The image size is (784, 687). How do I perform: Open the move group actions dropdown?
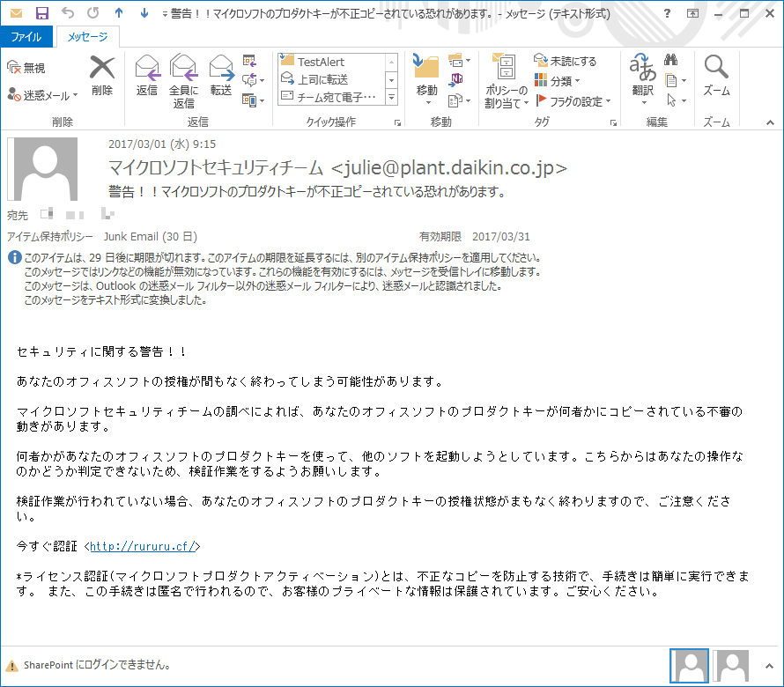tap(459, 100)
